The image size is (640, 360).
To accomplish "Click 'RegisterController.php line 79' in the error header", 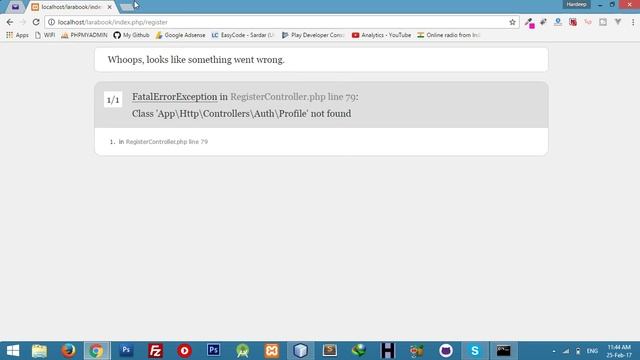I will pos(293,97).
